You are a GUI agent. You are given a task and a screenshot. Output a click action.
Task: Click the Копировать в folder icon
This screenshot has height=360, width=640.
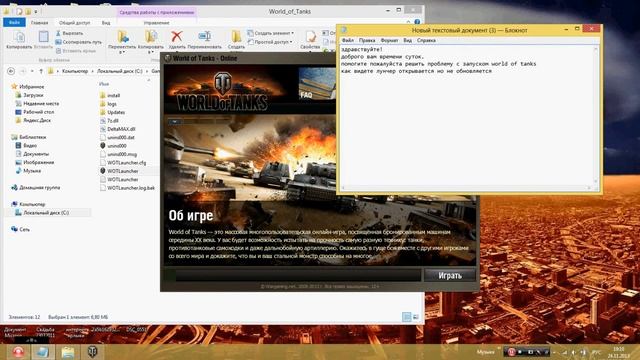(151, 37)
